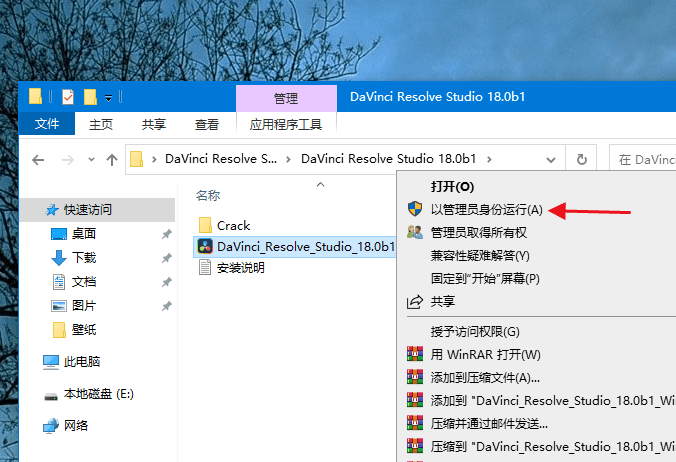This screenshot has width=676, height=462.
Task: Click the Crack folder icon
Action: (205, 225)
